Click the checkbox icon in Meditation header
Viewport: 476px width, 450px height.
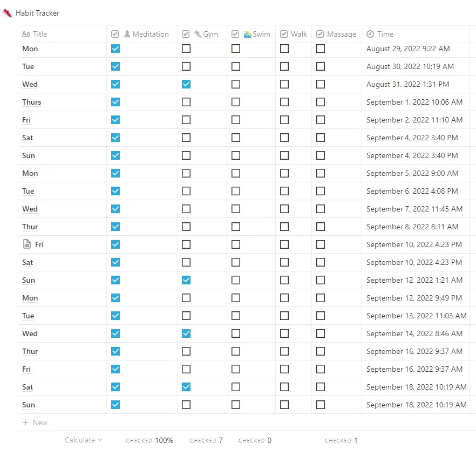(x=115, y=34)
